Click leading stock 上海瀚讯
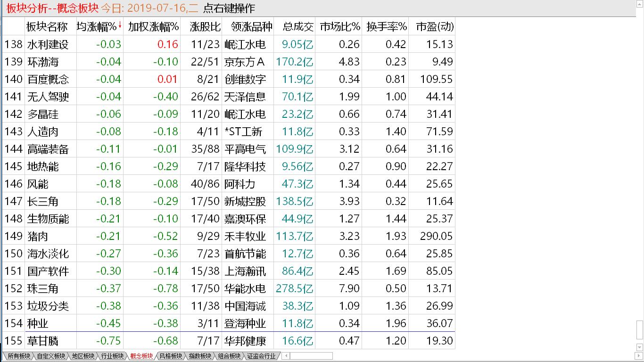This screenshot has height=362, width=644. 245,271
